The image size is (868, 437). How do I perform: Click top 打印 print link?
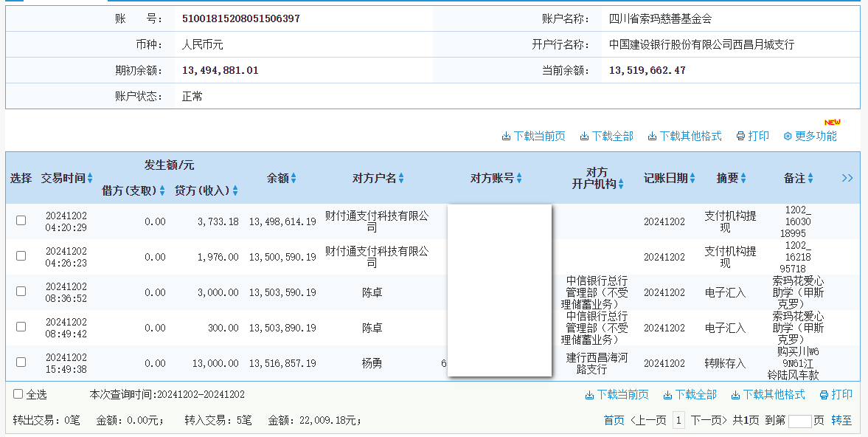753,137
